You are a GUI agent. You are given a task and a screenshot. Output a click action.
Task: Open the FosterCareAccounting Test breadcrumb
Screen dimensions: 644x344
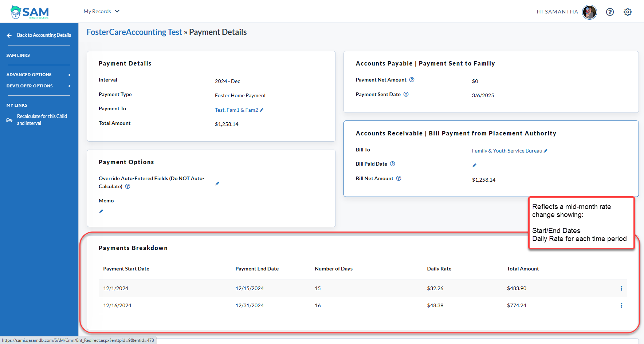(x=134, y=32)
